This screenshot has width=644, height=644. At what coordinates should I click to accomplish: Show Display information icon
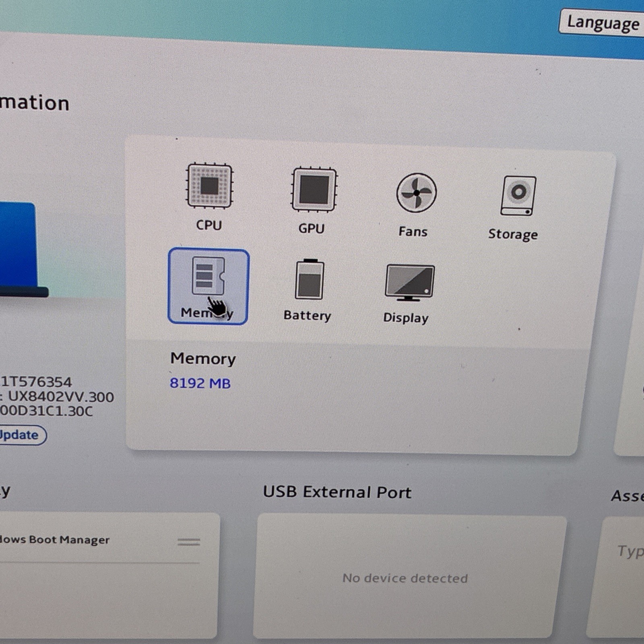pos(410,283)
